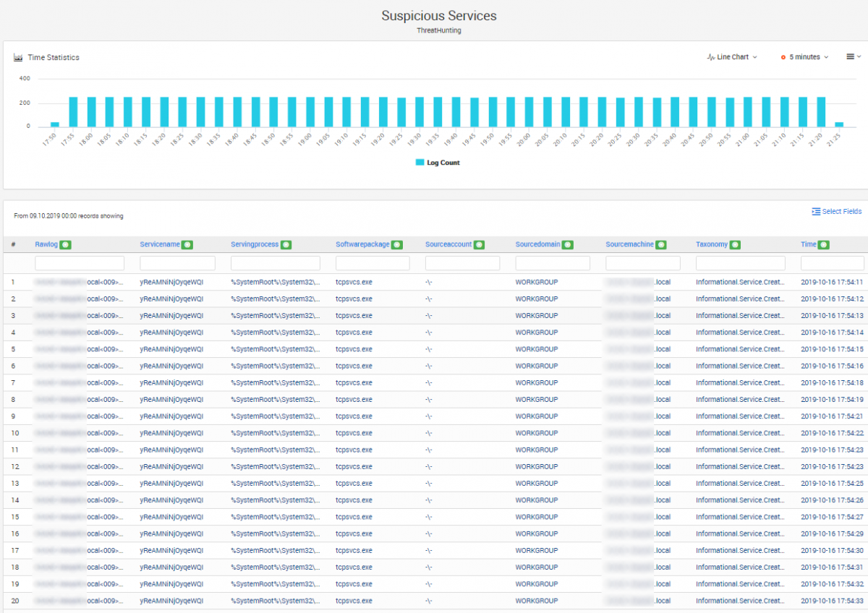
Task: Click the Line Chart waveform icon
Action: click(x=711, y=56)
